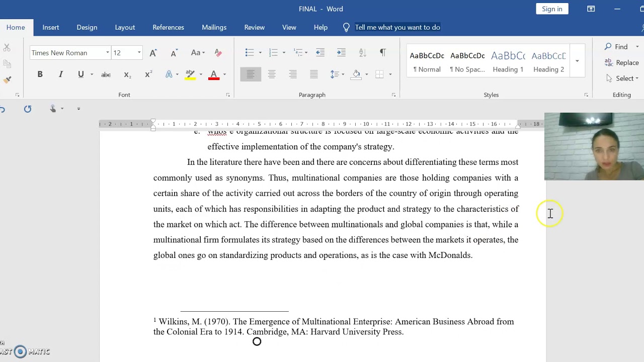Click the Change Case Aa icon
Screen dimensions: 644x362
pos(195,53)
